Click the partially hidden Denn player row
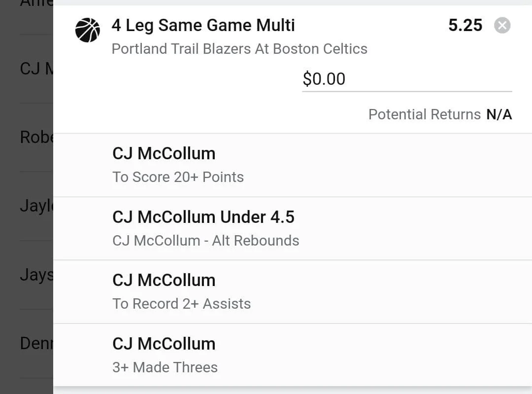This screenshot has height=394, width=532. point(35,343)
